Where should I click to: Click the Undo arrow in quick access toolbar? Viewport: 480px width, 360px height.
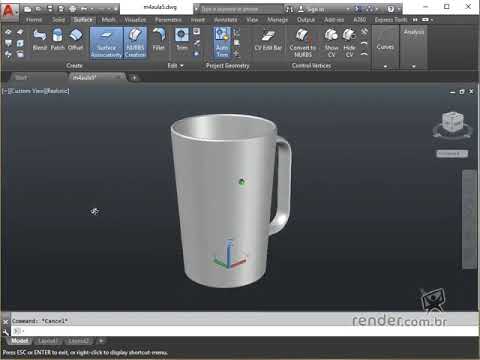pyautogui.click(x=85, y=9)
